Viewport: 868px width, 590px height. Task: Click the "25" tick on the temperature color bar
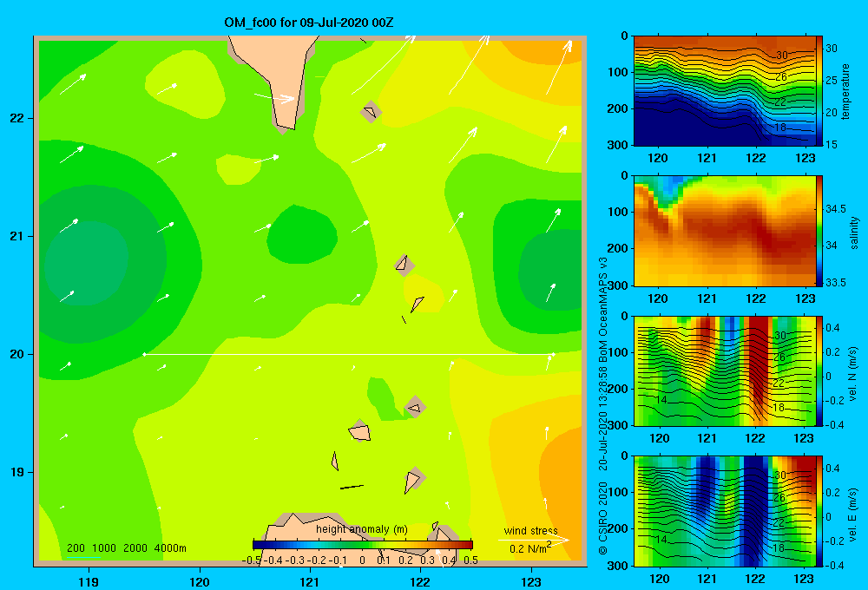tap(832, 80)
